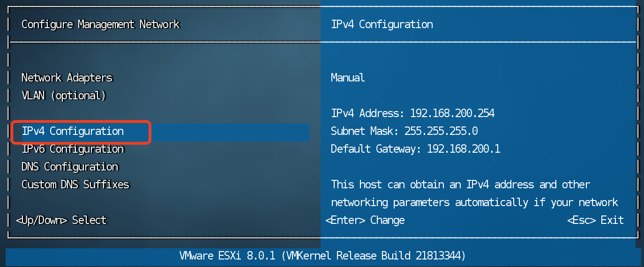Select the 192.168.200.254 address value
The width and height of the screenshot is (644, 267).
[x=452, y=113]
